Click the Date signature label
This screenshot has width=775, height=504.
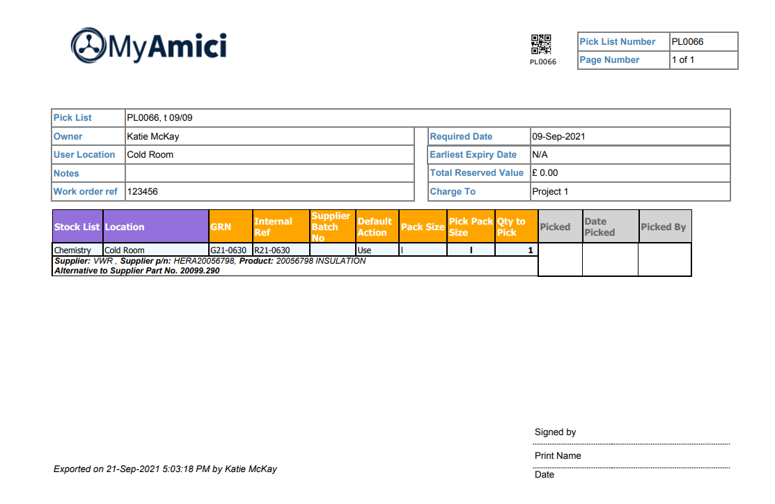click(544, 475)
